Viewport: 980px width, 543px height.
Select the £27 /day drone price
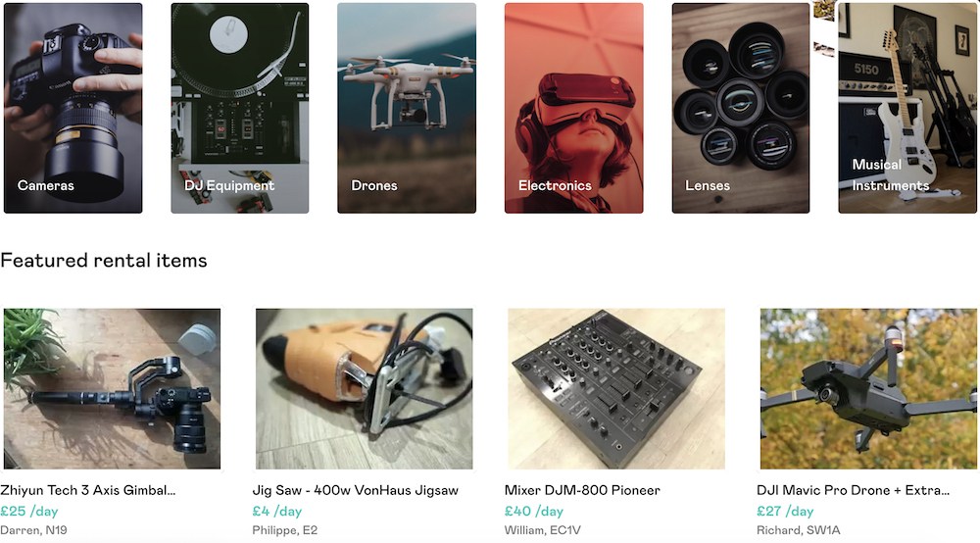click(x=785, y=511)
